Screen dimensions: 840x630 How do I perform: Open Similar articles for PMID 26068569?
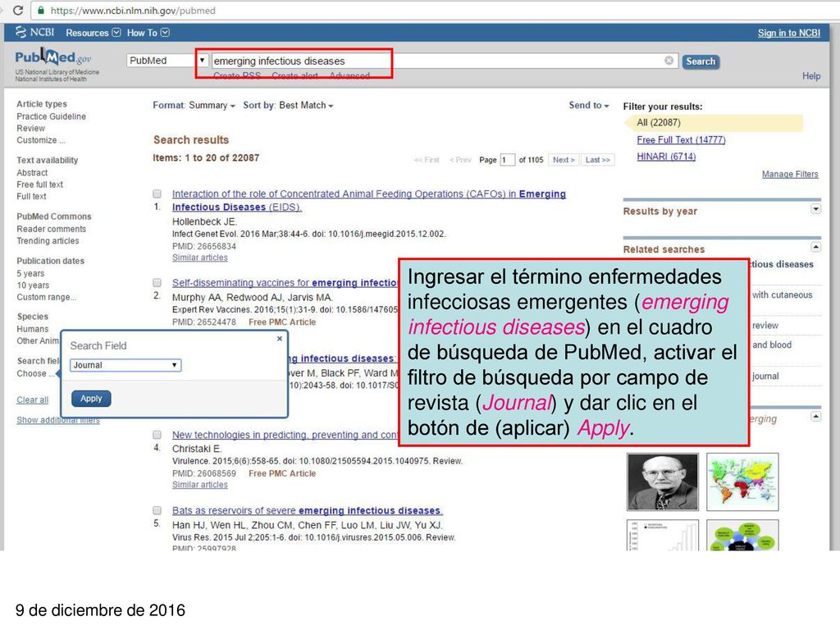tap(200, 485)
